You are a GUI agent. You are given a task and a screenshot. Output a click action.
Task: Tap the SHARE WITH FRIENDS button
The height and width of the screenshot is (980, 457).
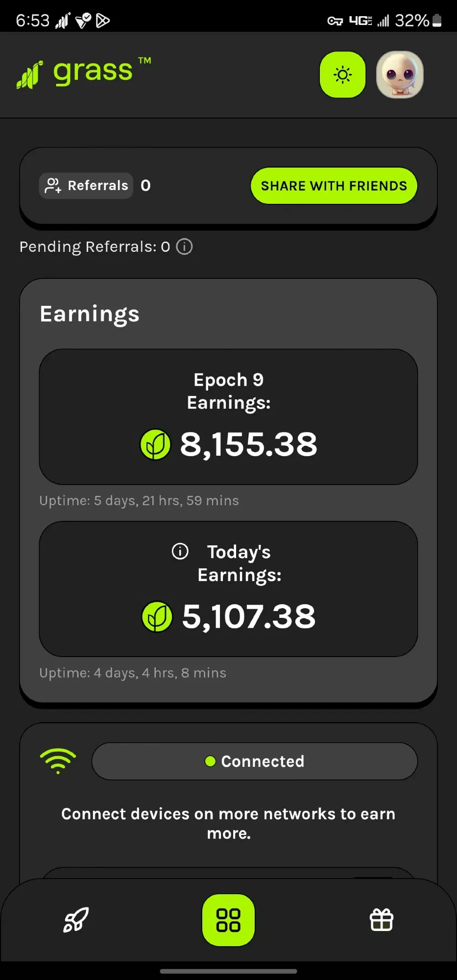coord(334,186)
